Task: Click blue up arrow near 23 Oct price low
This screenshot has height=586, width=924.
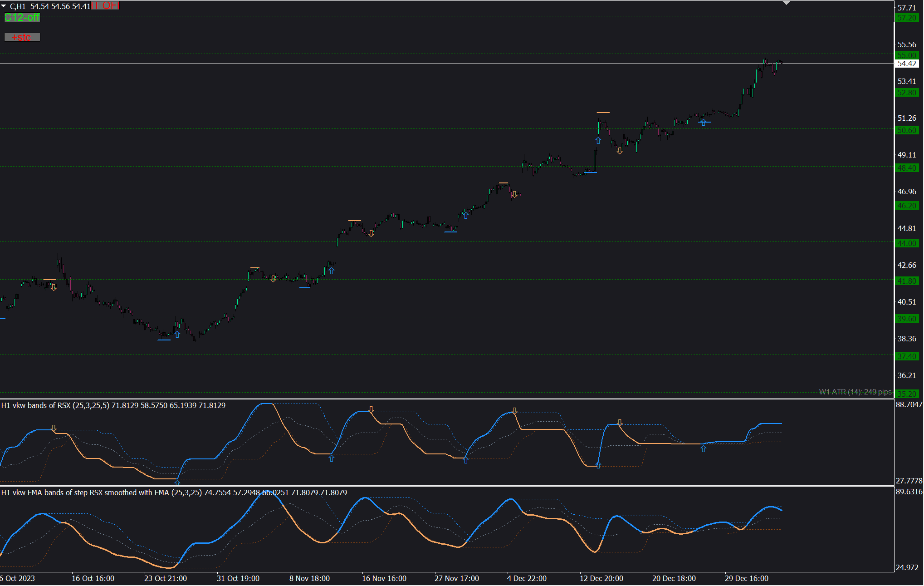Action: pyautogui.click(x=177, y=334)
